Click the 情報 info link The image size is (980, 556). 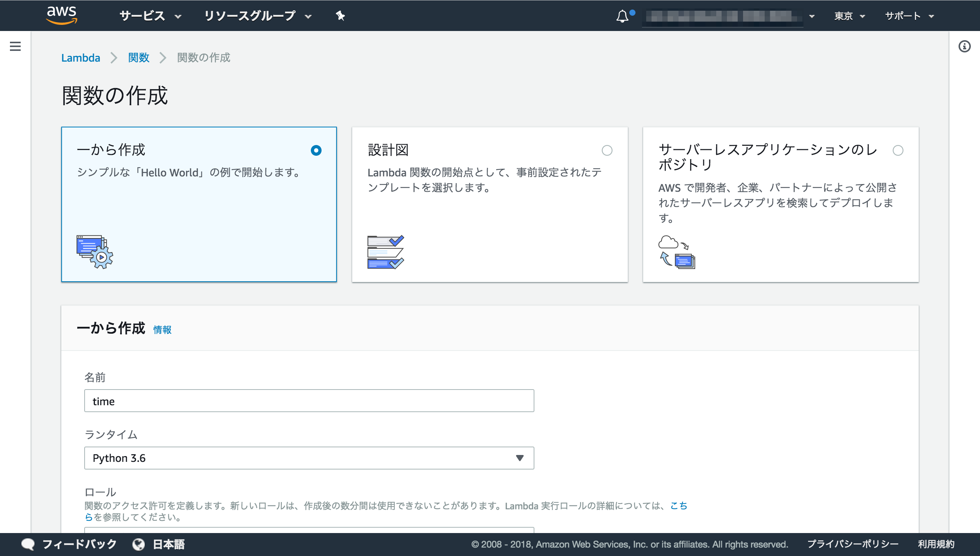162,329
